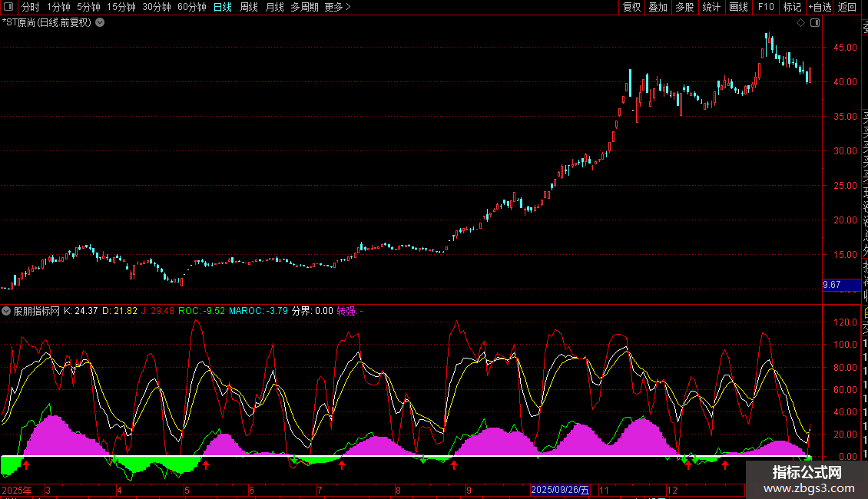Expand the 更多 periods menu
868x499 pixels.
[337, 7]
